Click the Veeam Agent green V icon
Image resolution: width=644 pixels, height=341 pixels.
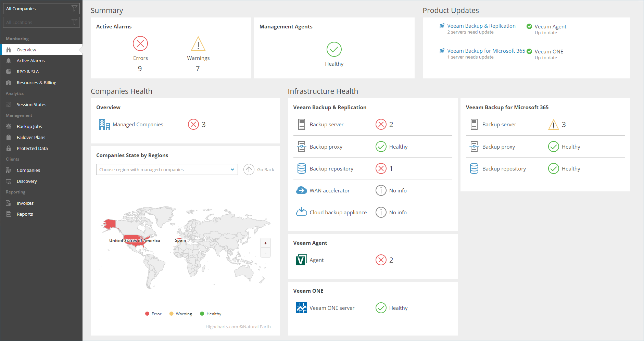click(x=301, y=260)
